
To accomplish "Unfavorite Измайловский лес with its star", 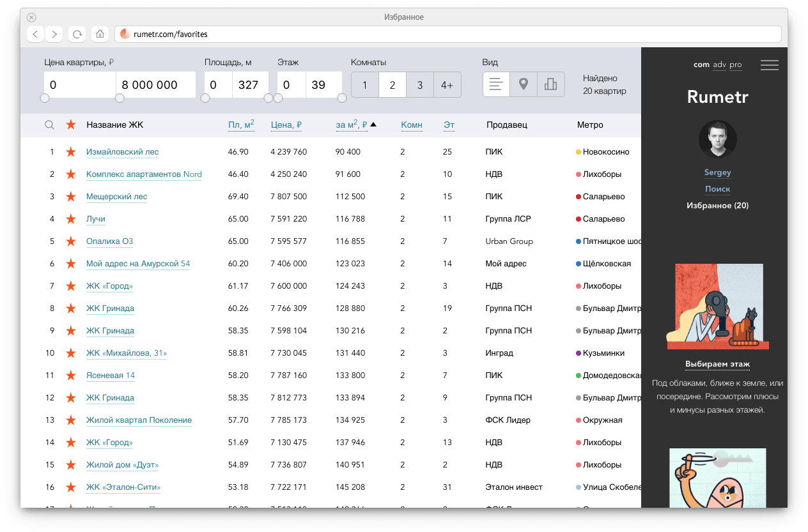I will 70,152.
